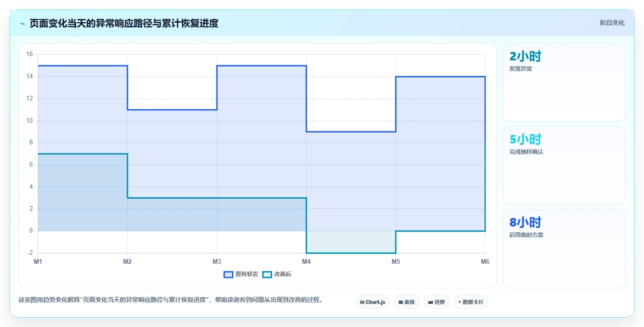This screenshot has width=644, height=327.
Task: Click the M3 x-axis label
Action: (x=217, y=261)
